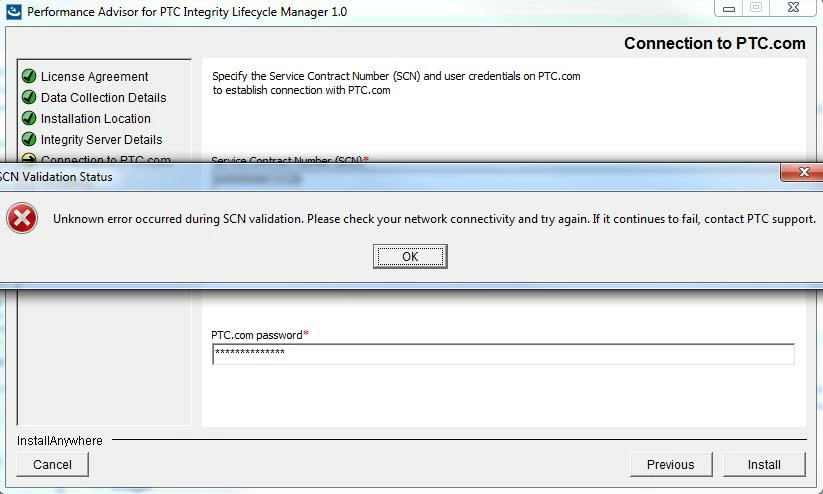Viewport: 823px width, 494px height.
Task: Click the 'SCN Validation Status' dialog title
Action: (x=56, y=177)
